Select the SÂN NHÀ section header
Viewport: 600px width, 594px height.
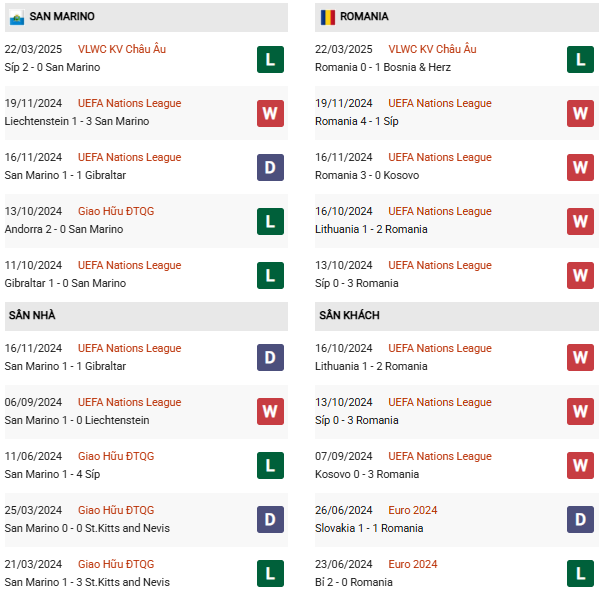146,316
